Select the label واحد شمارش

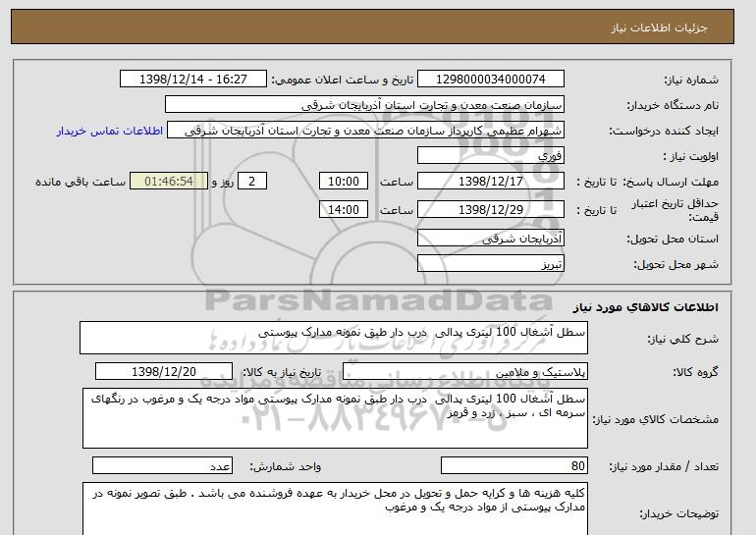285,466
